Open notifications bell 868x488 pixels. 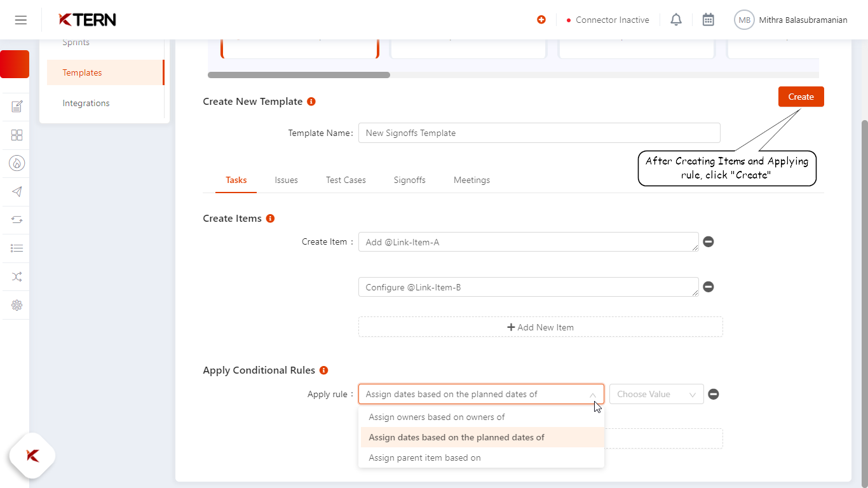pyautogui.click(x=675, y=20)
